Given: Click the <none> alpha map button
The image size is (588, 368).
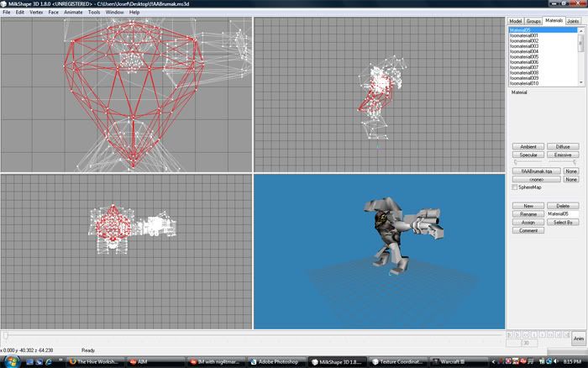Looking at the screenshot, I should point(537,179).
